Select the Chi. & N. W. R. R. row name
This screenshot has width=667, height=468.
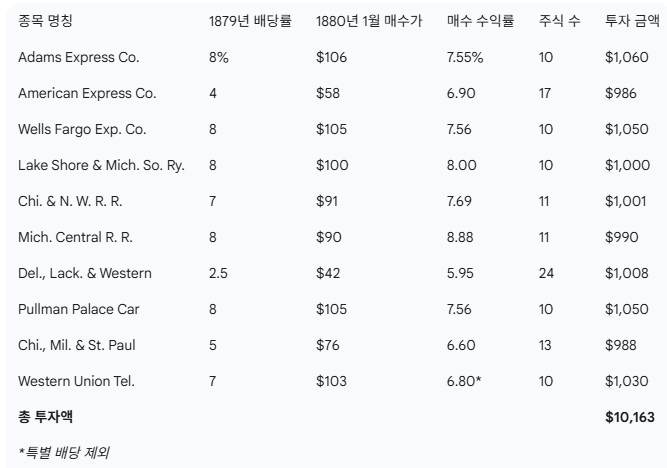70,201
